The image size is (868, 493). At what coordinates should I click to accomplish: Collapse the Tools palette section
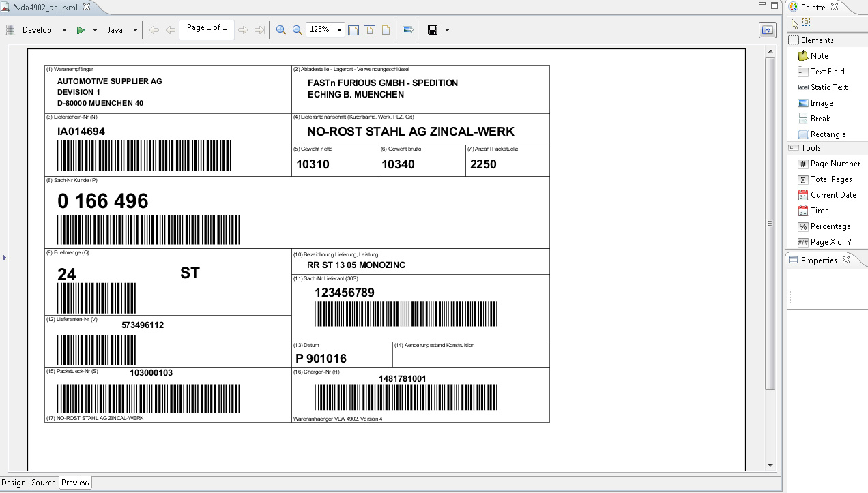[x=811, y=148]
